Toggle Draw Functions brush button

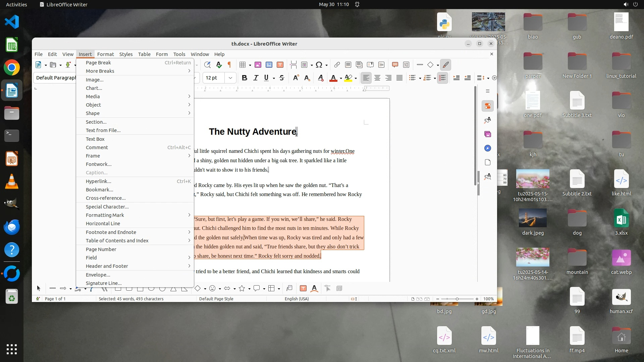[445, 65]
